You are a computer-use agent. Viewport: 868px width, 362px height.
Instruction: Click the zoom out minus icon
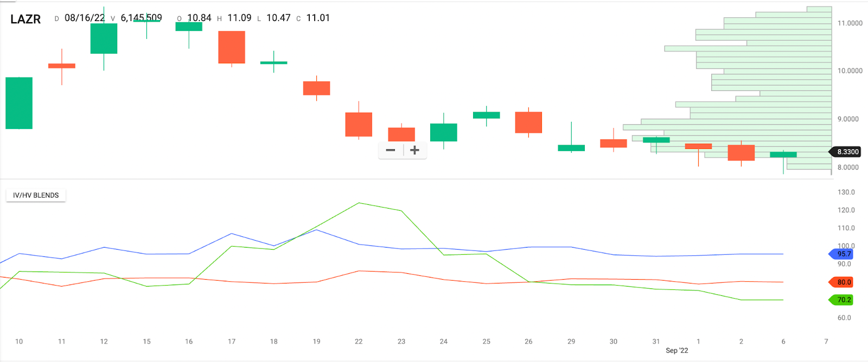[391, 150]
